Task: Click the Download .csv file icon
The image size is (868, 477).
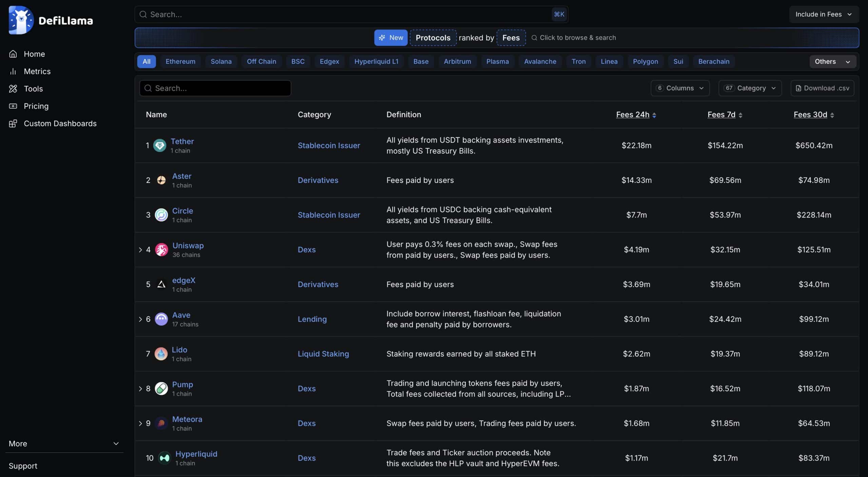Action: 798,88
